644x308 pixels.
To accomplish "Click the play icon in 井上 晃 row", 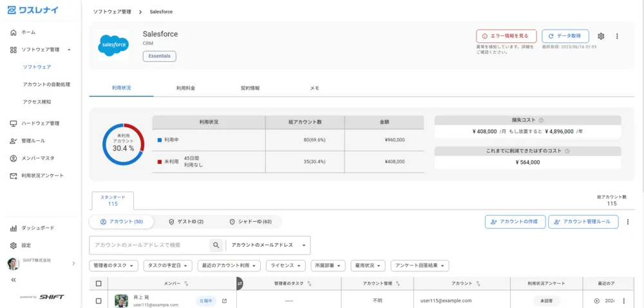I will click(597, 301).
